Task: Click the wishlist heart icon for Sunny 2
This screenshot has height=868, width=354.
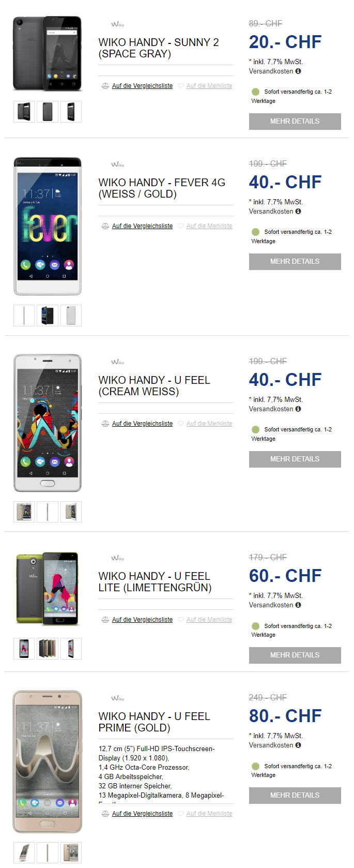Action: pos(181,86)
